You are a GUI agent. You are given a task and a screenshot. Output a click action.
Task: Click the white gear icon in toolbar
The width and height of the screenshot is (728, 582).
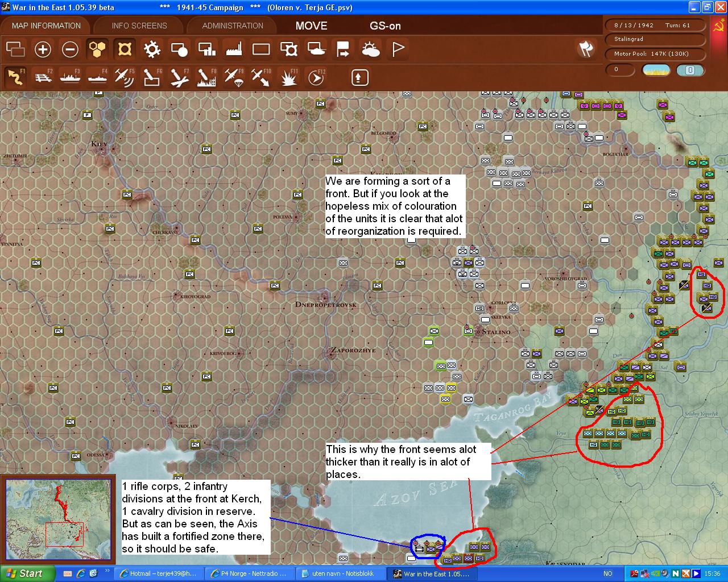coord(152,49)
